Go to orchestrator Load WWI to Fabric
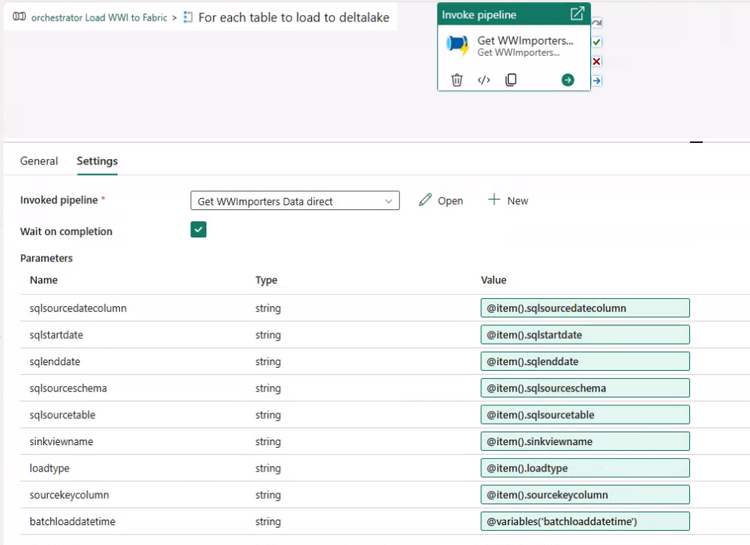Viewport: 750px width, 545px height. pos(99,18)
